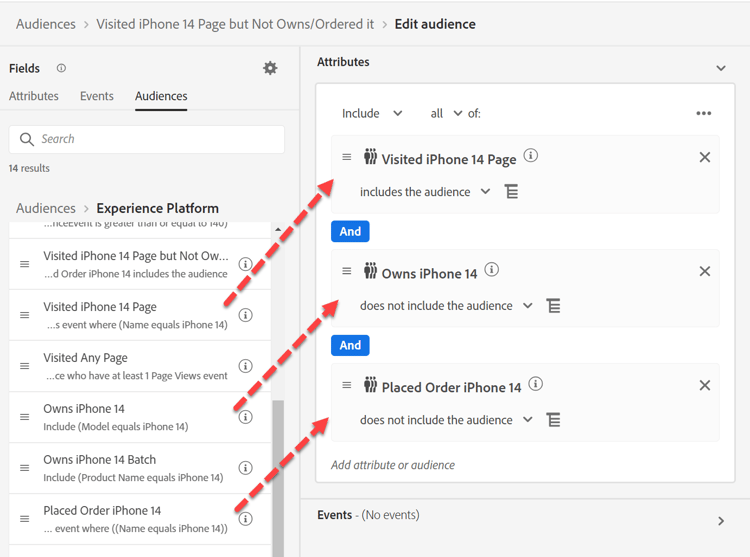Open Placed Order 'does not include' dropdown

446,420
